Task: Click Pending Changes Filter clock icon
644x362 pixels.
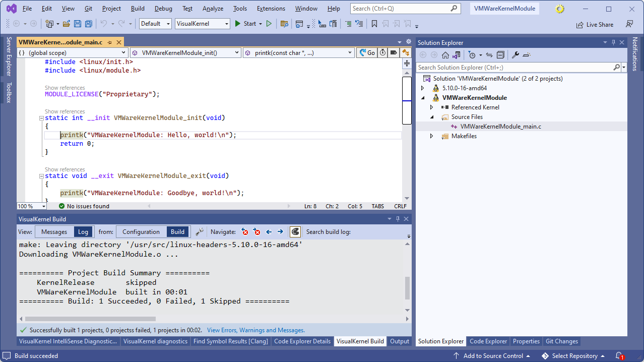Action: tap(472, 55)
